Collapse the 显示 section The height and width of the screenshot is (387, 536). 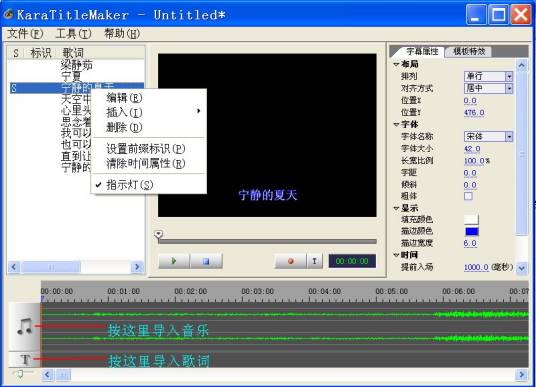click(x=396, y=208)
